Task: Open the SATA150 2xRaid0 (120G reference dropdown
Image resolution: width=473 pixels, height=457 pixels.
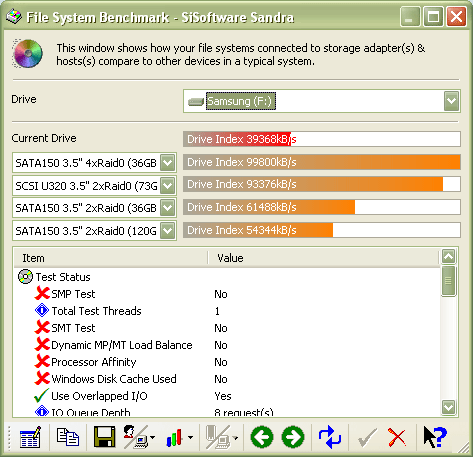Action: tap(168, 231)
